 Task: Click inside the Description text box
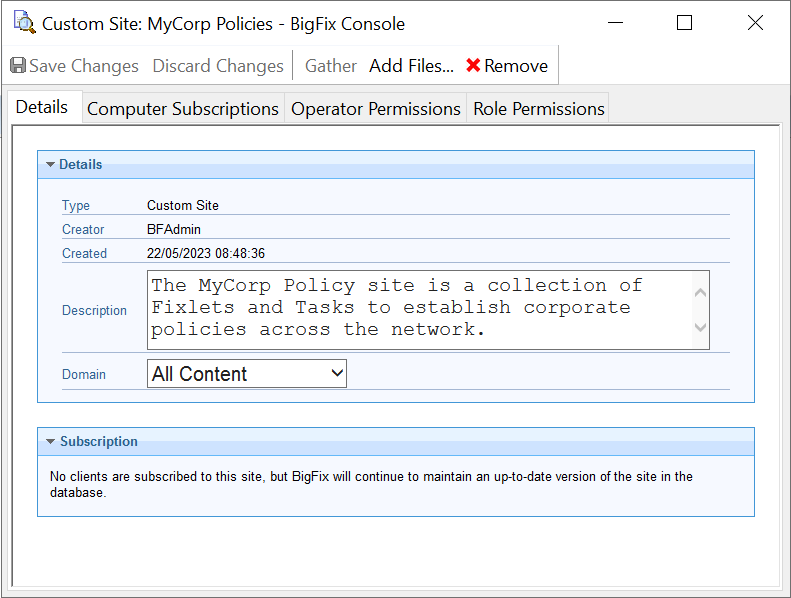pos(420,308)
